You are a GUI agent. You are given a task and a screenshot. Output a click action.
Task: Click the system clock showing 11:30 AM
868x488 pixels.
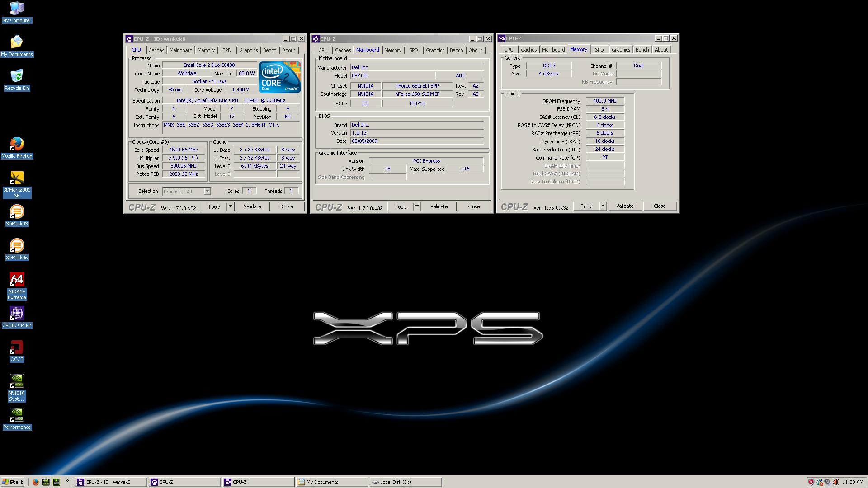pos(853,482)
